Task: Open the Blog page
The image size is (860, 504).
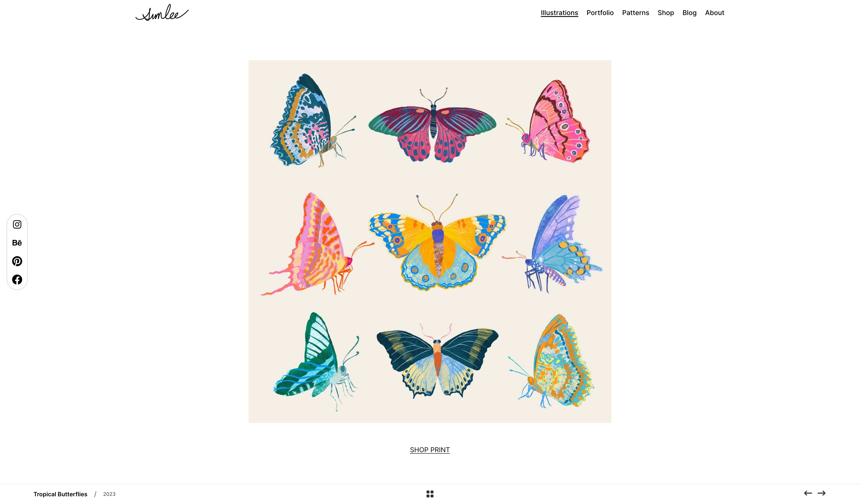Action: [x=689, y=13]
